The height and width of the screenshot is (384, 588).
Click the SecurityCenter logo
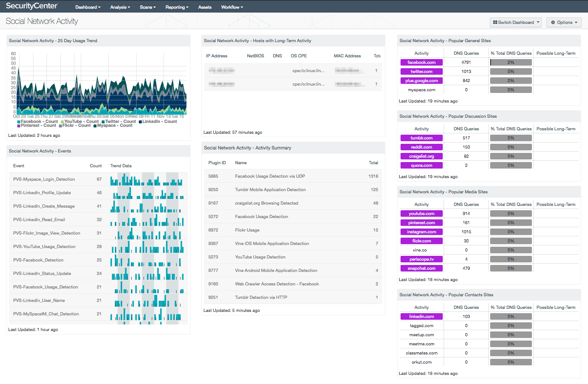32,7
